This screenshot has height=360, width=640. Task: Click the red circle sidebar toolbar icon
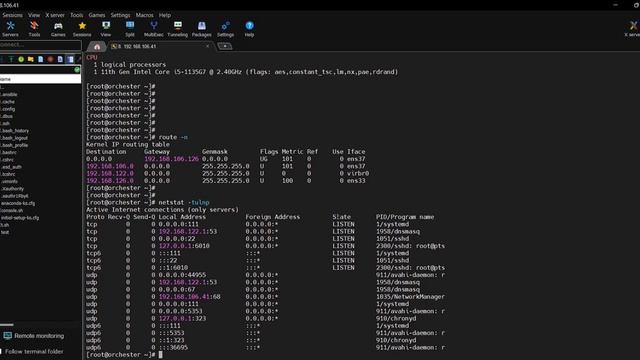[50, 59]
